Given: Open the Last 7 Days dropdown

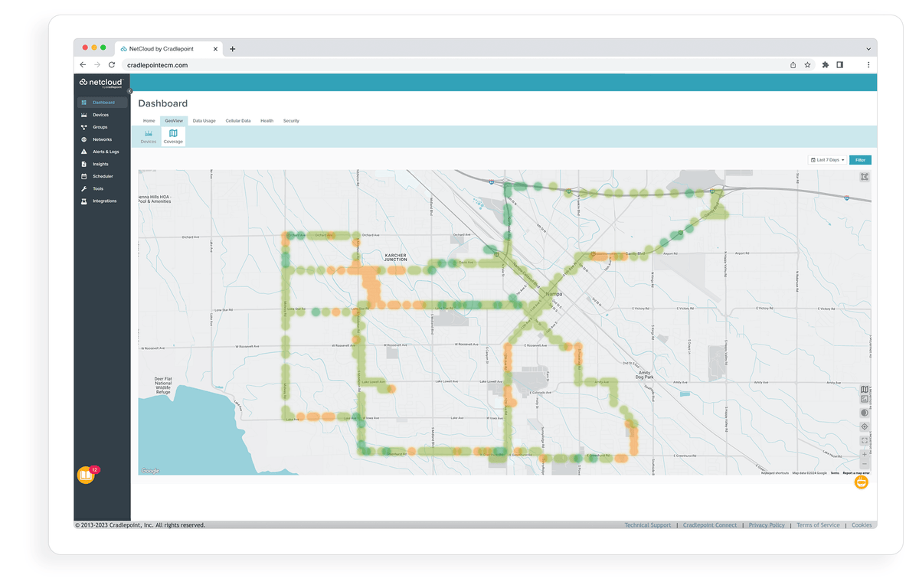Looking at the screenshot, I should pos(827,160).
